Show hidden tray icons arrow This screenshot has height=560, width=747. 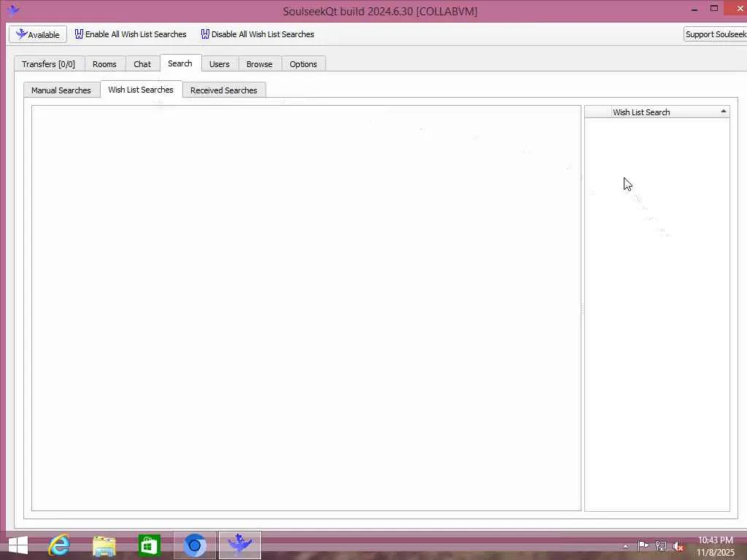click(x=625, y=546)
